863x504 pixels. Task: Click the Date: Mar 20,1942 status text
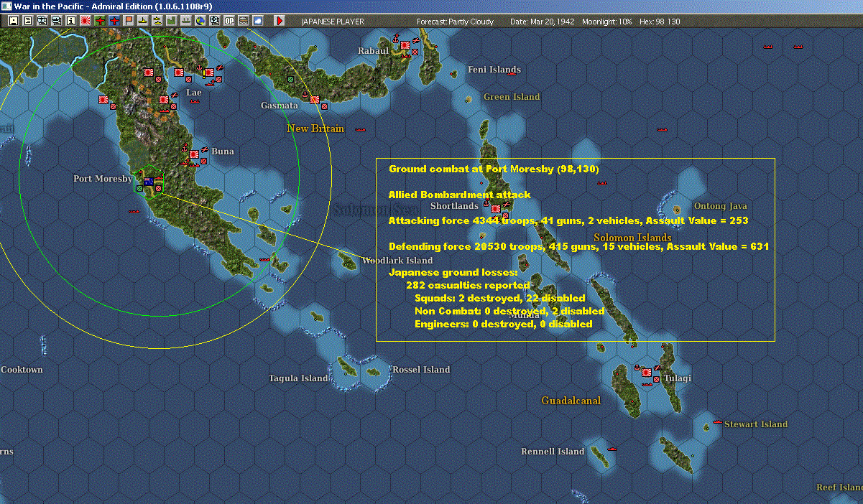[541, 22]
